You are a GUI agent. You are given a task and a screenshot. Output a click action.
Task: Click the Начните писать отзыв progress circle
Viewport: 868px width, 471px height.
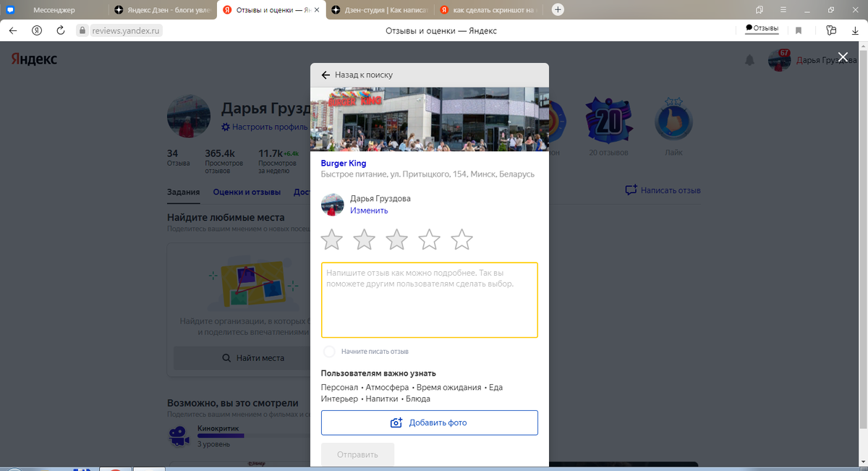click(x=329, y=352)
